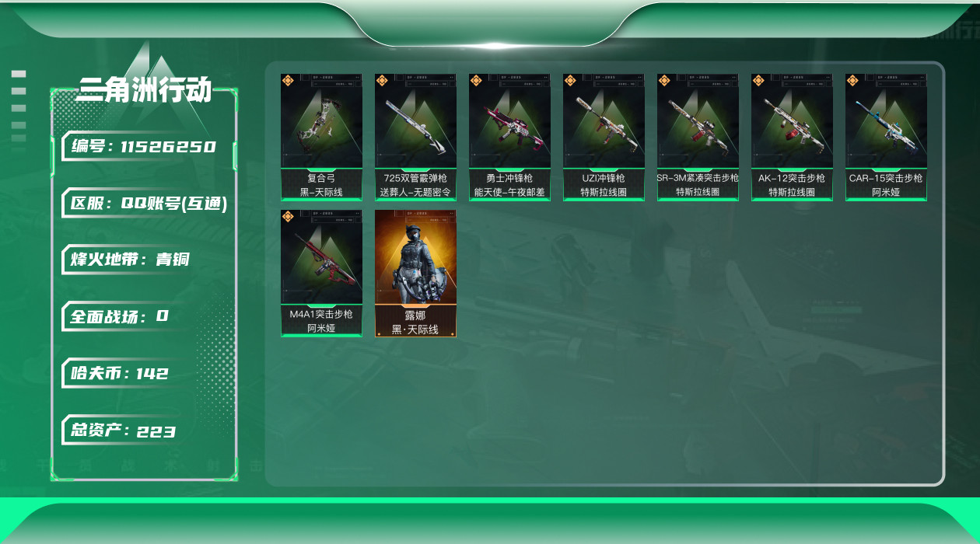Click orange rarity badge on UZI冲锋枪 card
980x544 pixels.
[570, 80]
